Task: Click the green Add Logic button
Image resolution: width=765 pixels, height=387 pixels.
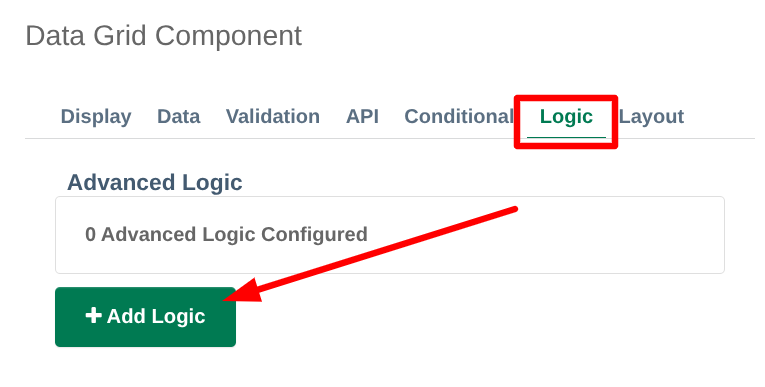Action: click(x=145, y=317)
